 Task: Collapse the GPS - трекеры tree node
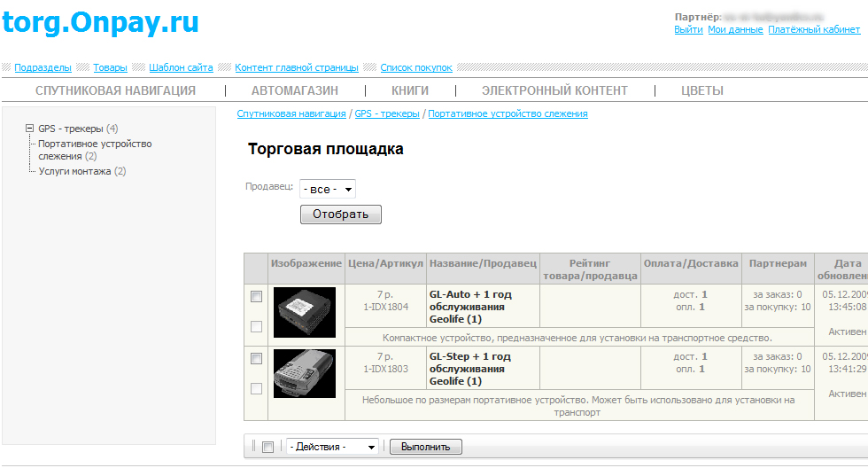tap(30, 129)
